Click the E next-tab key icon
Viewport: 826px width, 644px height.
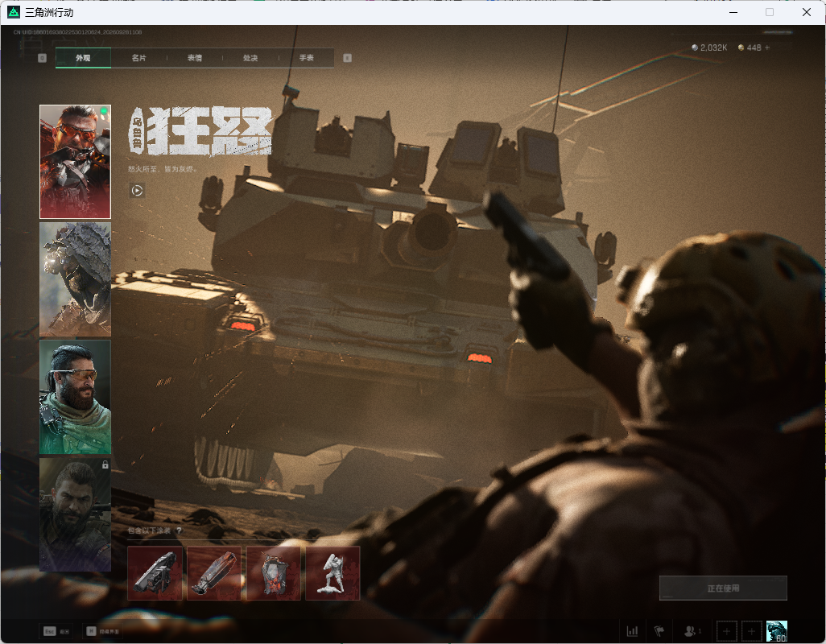click(347, 58)
